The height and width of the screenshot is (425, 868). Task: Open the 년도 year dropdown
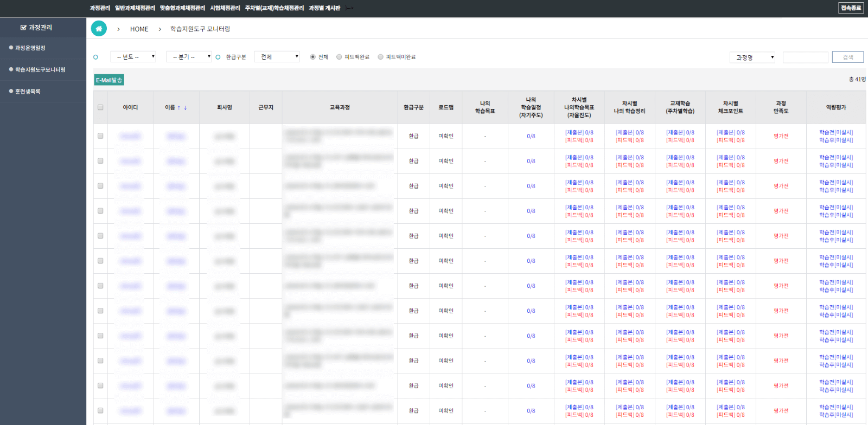[x=133, y=57]
